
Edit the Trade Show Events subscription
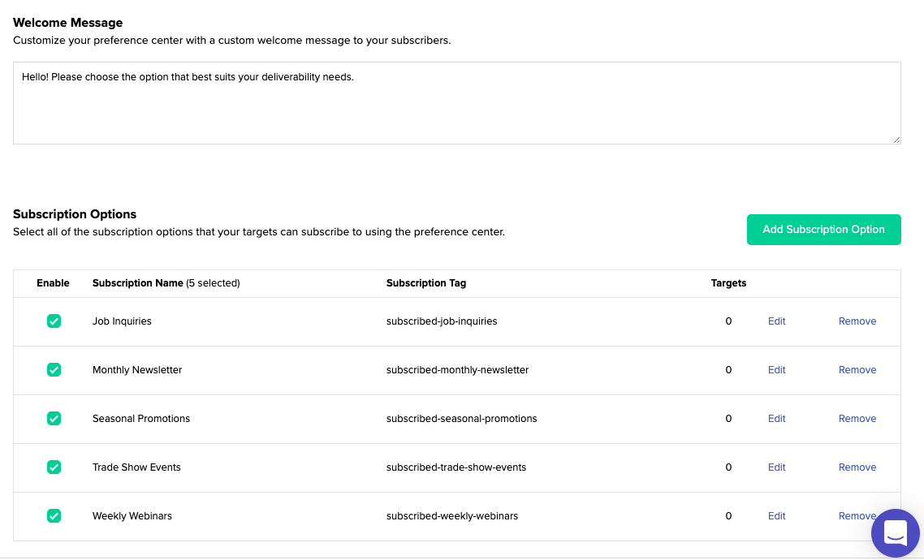coord(777,467)
